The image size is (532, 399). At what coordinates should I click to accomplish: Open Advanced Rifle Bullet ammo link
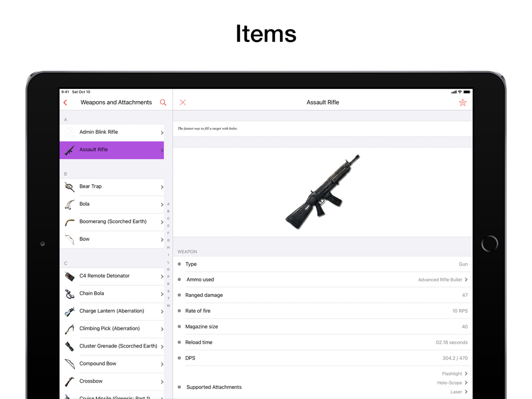[443, 280]
